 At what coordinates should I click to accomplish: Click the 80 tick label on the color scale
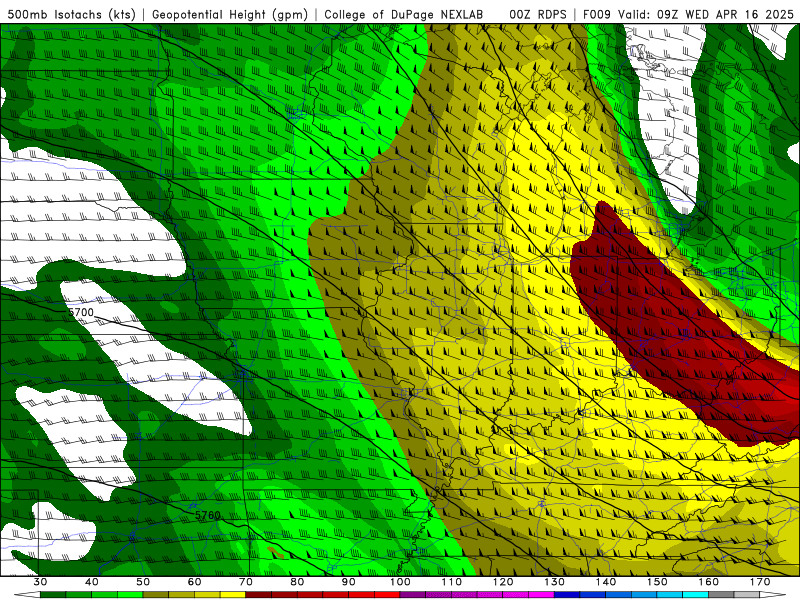297,582
